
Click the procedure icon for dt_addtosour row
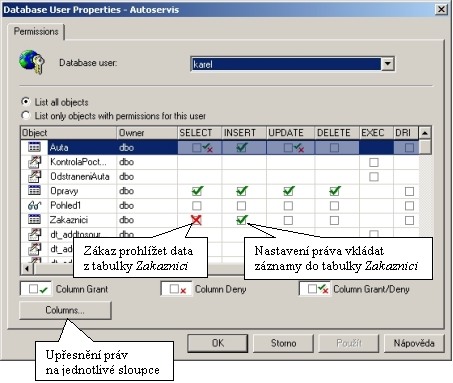point(34,234)
